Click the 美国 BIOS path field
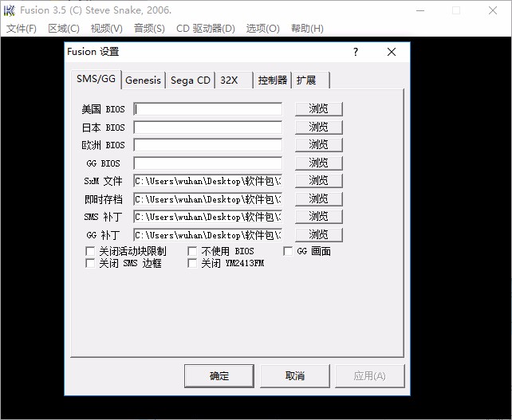This screenshot has height=420, width=512. 207,109
